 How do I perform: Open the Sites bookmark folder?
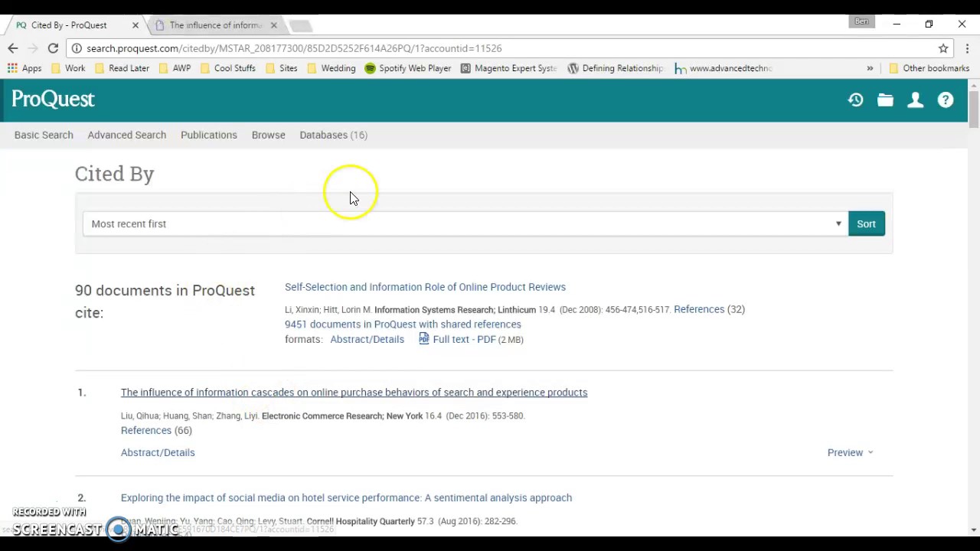coord(280,68)
